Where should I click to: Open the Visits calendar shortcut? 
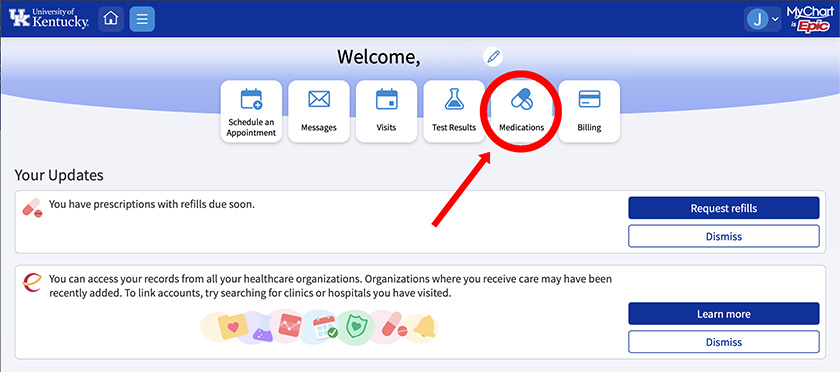click(x=386, y=111)
